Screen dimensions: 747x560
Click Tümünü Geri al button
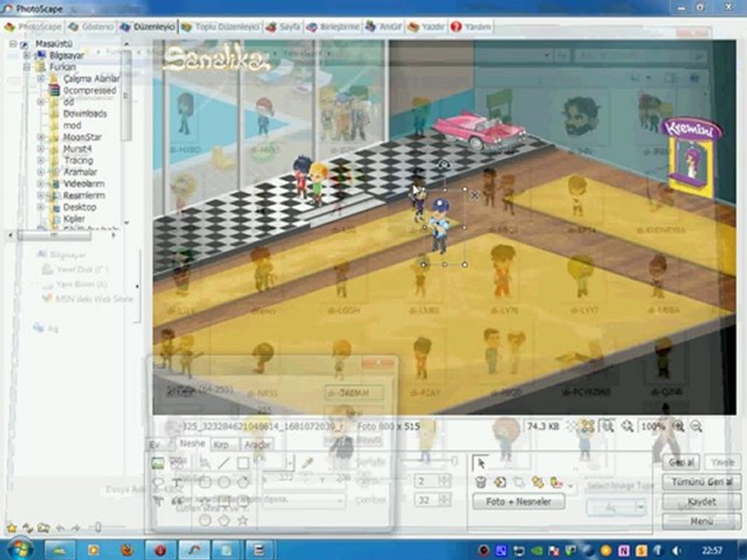pyautogui.click(x=701, y=482)
